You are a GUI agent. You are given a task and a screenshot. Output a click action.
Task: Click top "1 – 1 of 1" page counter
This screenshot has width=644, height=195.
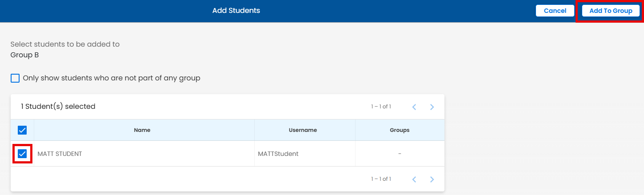pyautogui.click(x=381, y=107)
